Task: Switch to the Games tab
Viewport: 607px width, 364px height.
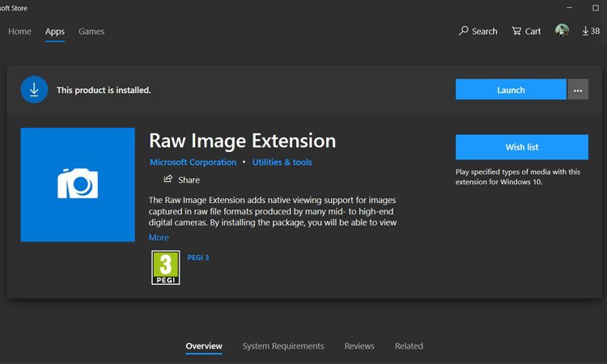Action: 91,32
